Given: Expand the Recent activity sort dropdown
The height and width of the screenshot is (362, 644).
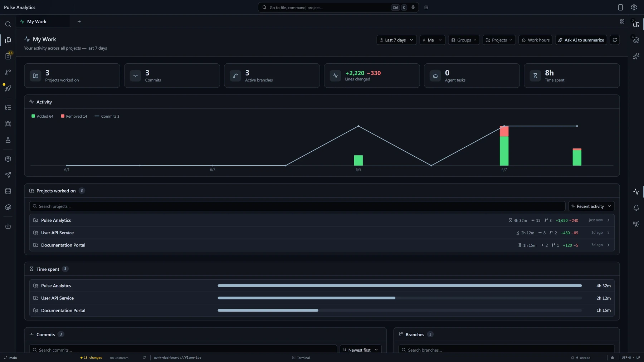Looking at the screenshot, I should click(x=591, y=206).
